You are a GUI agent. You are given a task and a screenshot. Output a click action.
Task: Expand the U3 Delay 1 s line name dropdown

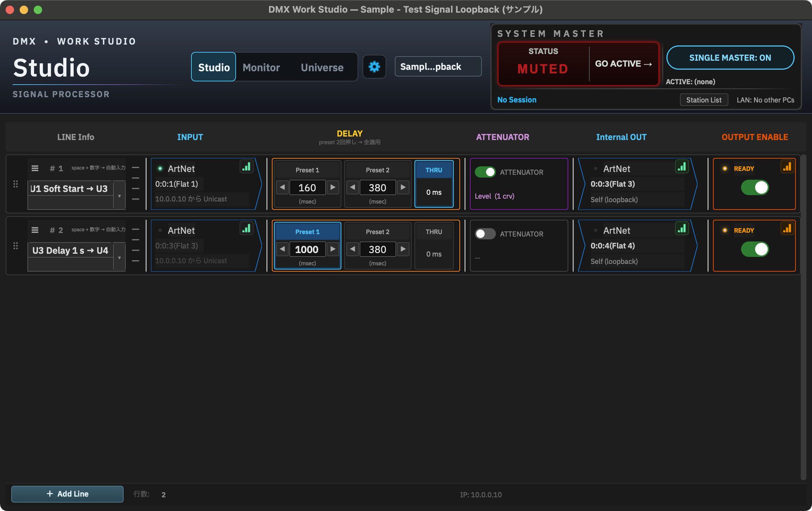(119, 258)
